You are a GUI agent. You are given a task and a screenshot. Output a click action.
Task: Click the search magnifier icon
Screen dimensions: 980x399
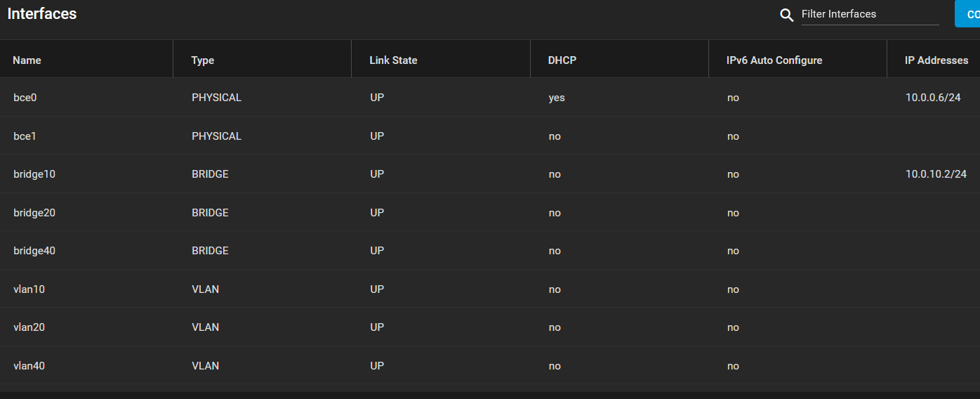click(787, 15)
